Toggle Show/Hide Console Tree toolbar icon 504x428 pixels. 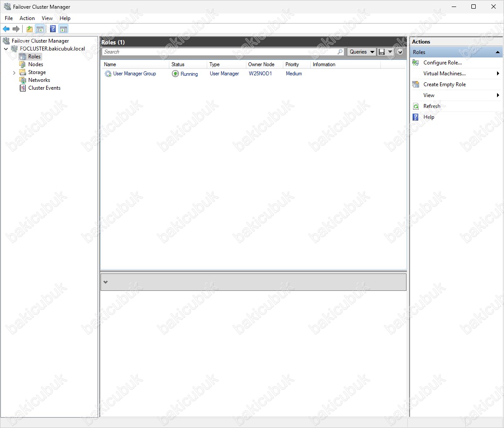[40, 29]
